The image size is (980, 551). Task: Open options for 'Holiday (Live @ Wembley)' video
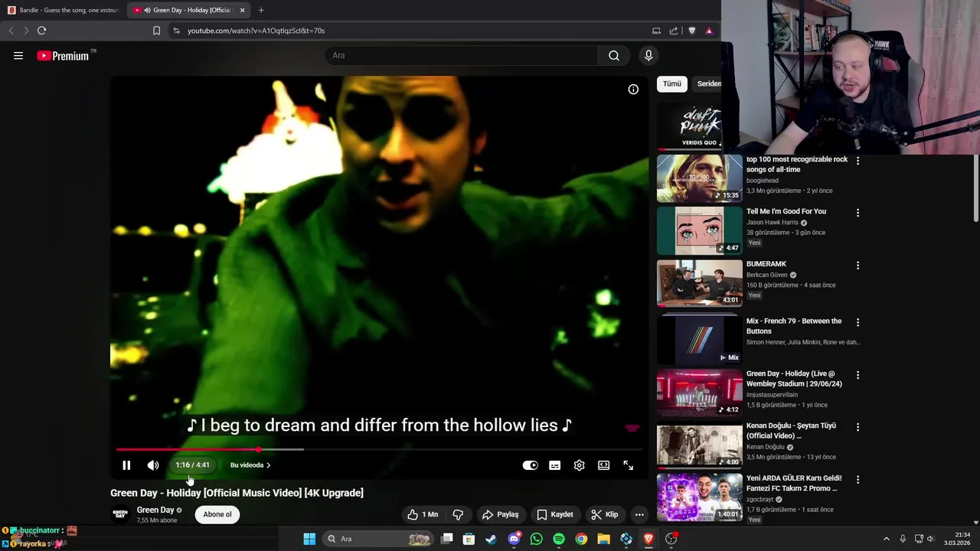[857, 375]
